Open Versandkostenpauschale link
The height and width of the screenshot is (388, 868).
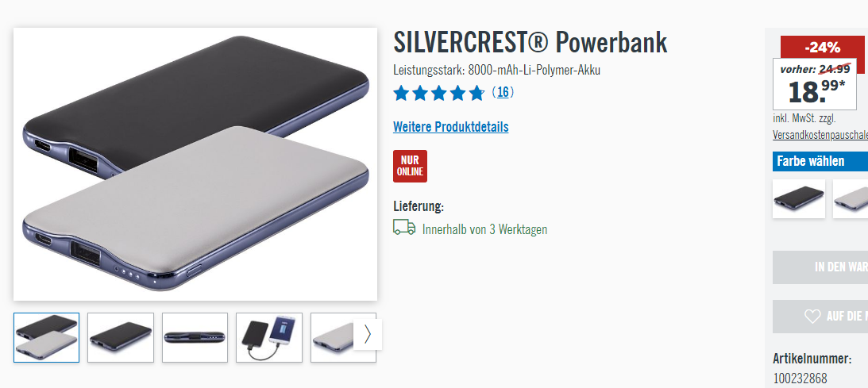[x=820, y=135]
